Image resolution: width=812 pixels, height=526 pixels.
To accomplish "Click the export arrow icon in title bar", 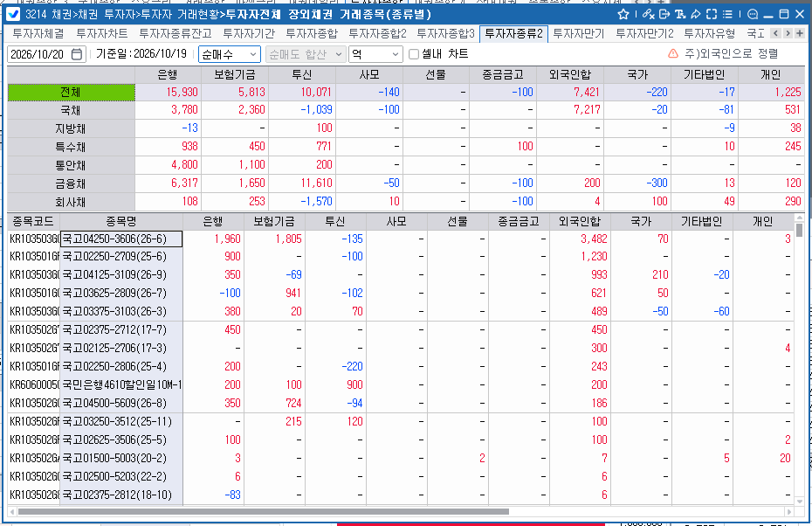I will click(664, 15).
